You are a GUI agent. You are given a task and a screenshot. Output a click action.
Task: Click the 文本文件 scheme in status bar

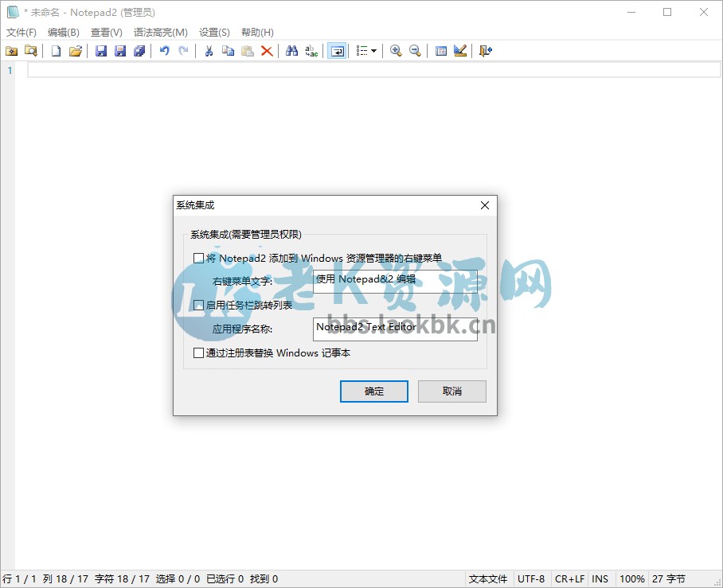click(x=488, y=578)
